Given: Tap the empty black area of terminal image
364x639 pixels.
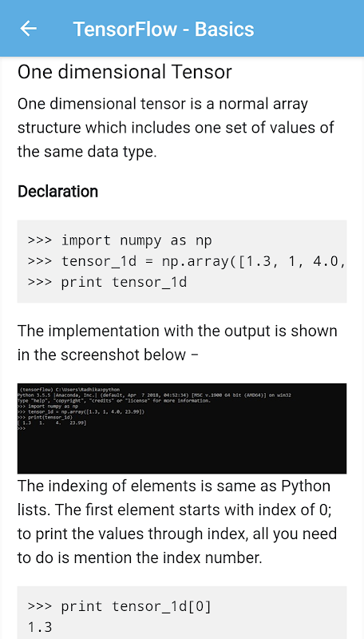Looking at the screenshot, I should tap(181, 452).
